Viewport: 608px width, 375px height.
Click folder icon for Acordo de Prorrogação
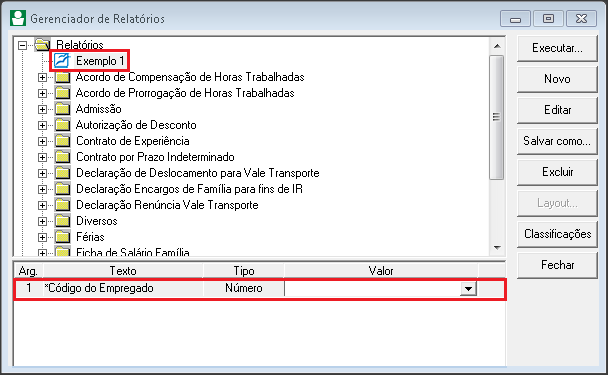(62, 93)
